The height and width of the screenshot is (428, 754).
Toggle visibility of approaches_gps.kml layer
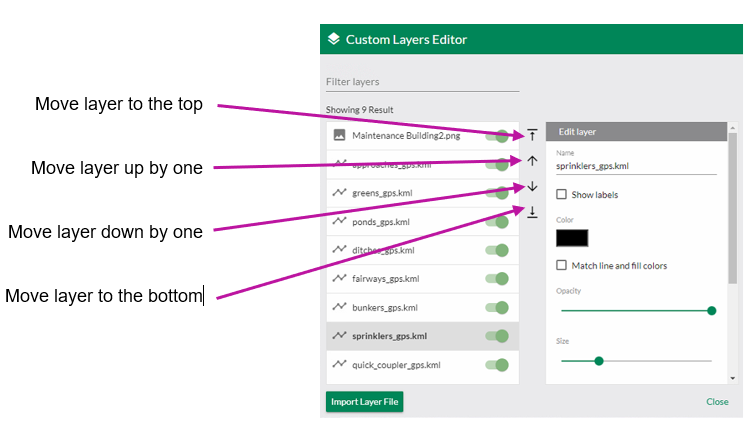click(x=497, y=164)
